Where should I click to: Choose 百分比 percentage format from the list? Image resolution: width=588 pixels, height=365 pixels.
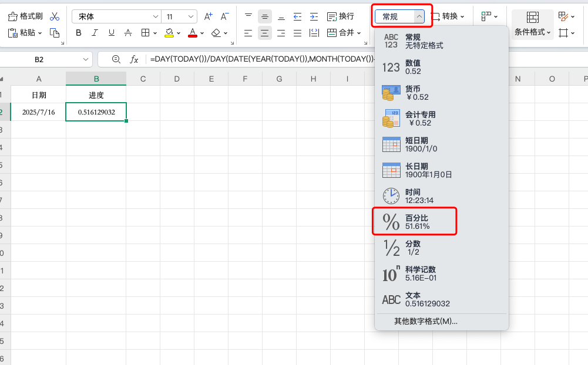point(415,221)
